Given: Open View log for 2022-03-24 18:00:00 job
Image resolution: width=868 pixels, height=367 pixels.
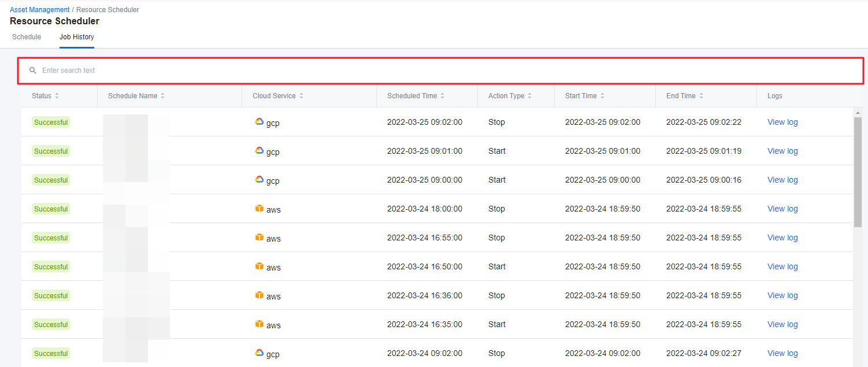Looking at the screenshot, I should point(782,209).
